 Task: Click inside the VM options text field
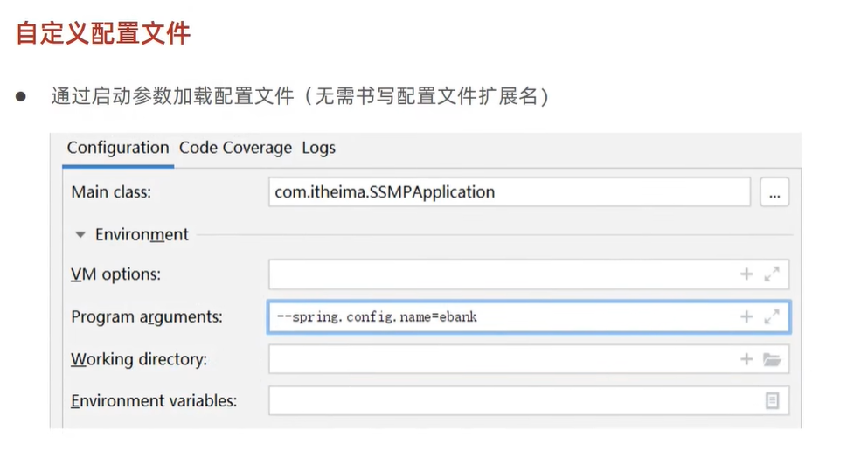pyautogui.click(x=500, y=274)
